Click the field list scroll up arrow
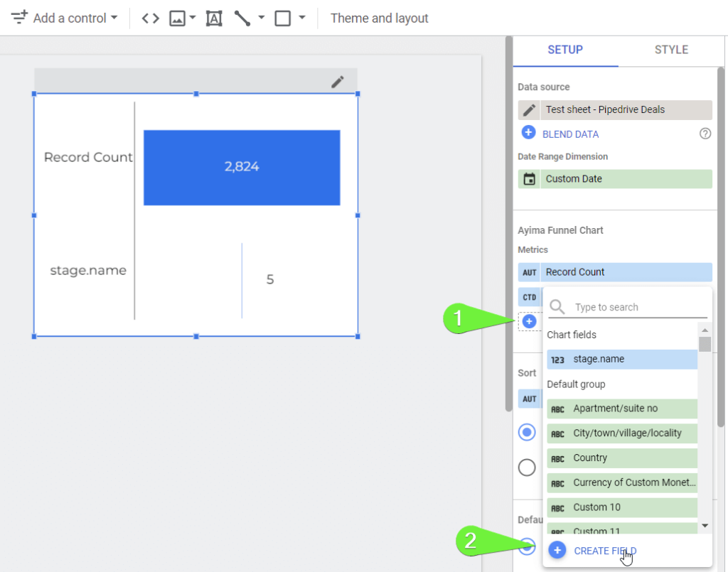Viewport: 728px width, 572px height. 705,330
